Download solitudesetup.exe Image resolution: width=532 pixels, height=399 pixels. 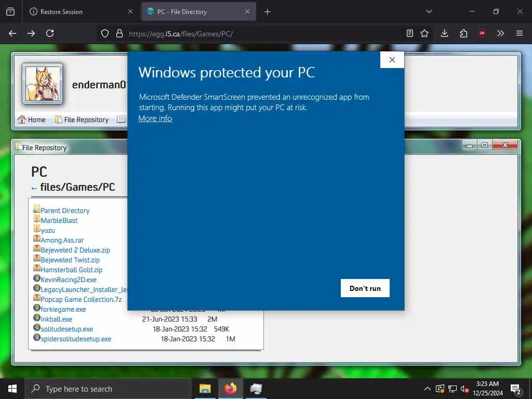[x=67, y=329]
